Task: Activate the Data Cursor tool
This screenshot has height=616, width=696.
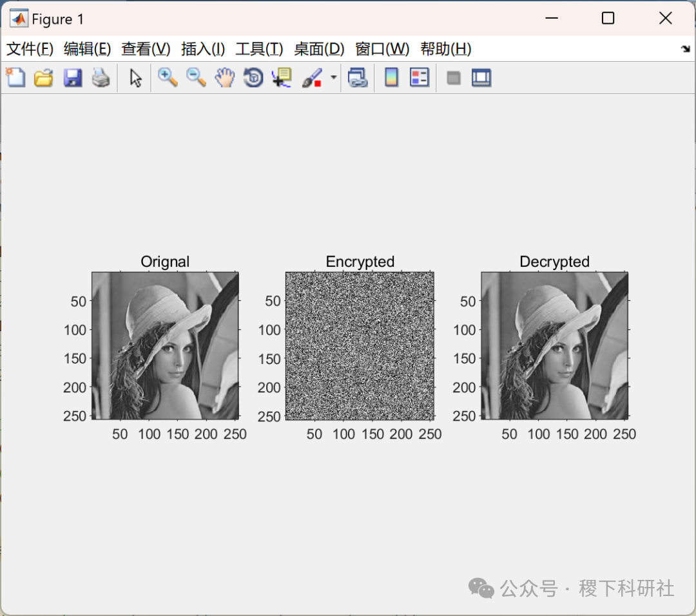Action: point(281,77)
